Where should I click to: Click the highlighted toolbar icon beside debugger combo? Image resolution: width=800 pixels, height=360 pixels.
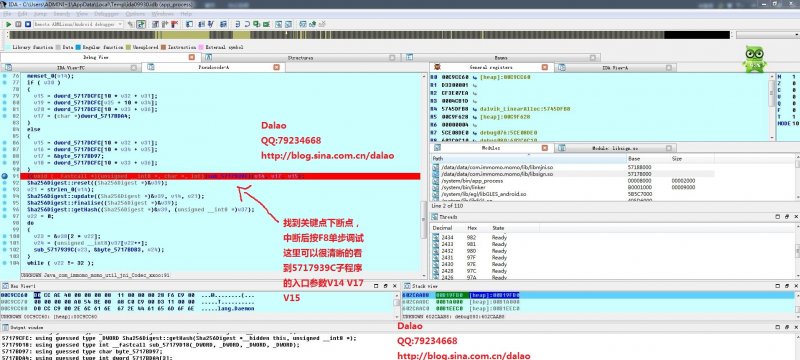(x=141, y=24)
